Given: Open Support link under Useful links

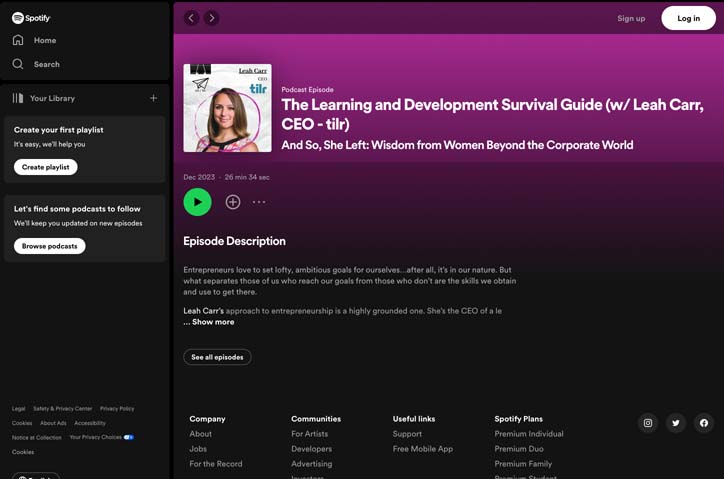Looking at the screenshot, I should click(x=407, y=434).
